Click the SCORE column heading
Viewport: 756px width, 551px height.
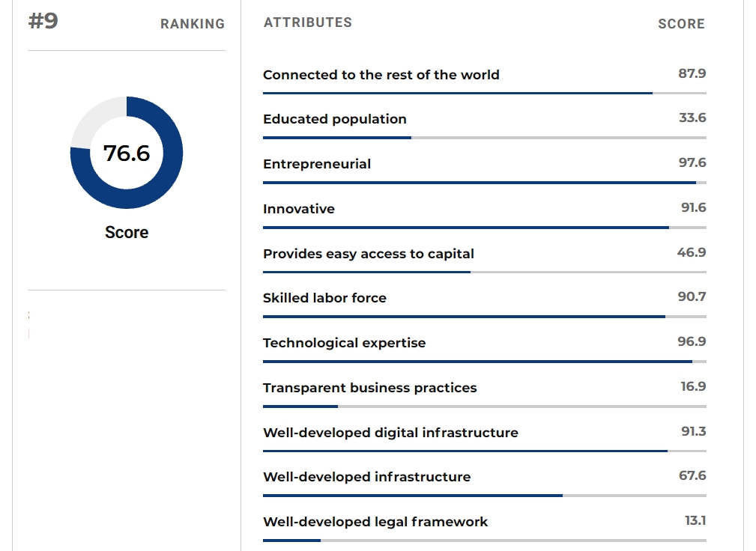(x=681, y=24)
